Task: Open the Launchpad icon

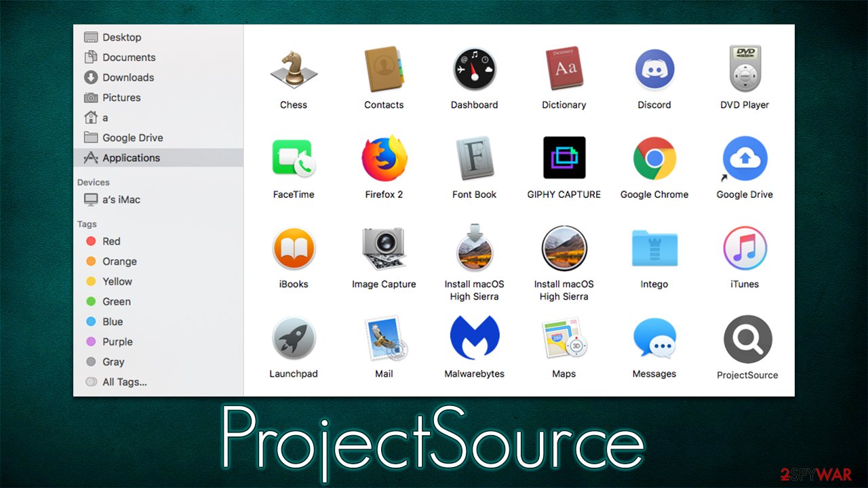Action: click(x=294, y=339)
